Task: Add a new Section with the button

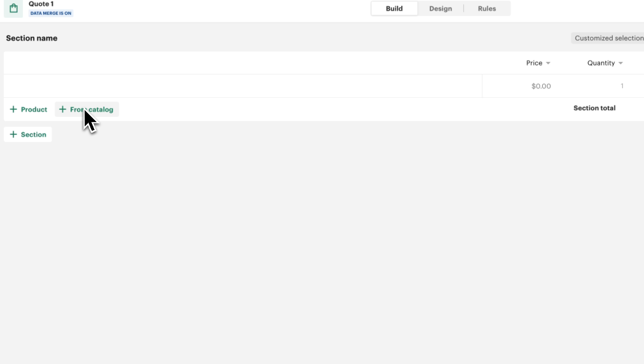Action: (28, 135)
